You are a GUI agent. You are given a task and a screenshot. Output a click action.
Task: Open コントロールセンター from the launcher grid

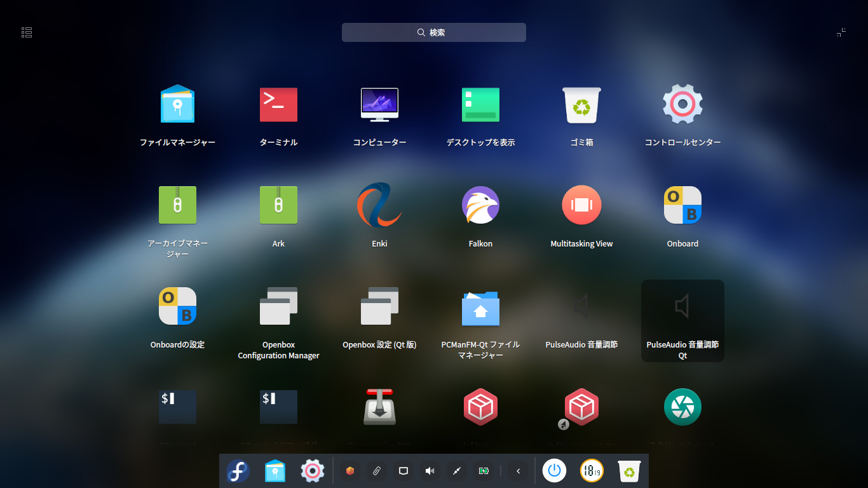682,105
